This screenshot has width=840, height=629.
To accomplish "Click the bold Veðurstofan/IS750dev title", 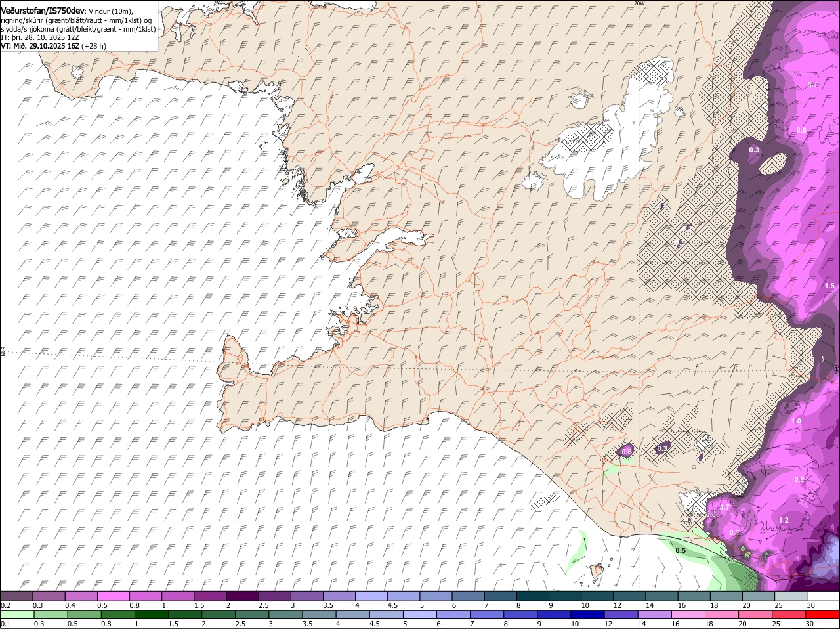I will tap(43, 10).
